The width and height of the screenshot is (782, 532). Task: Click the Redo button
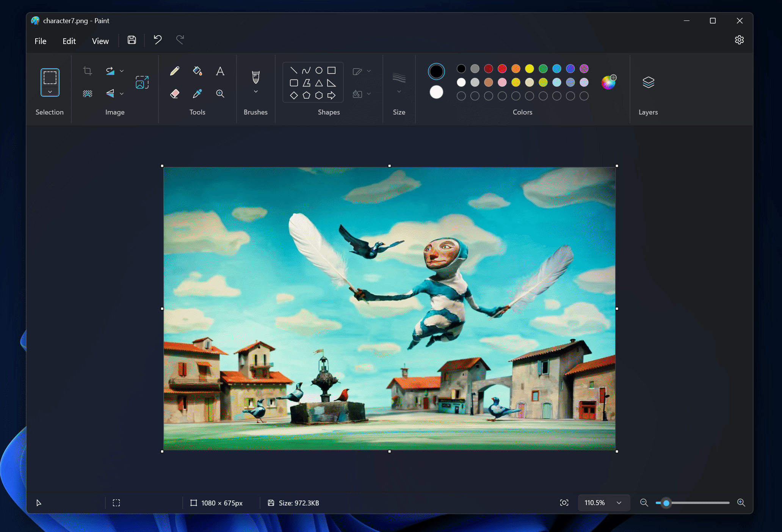click(x=180, y=40)
